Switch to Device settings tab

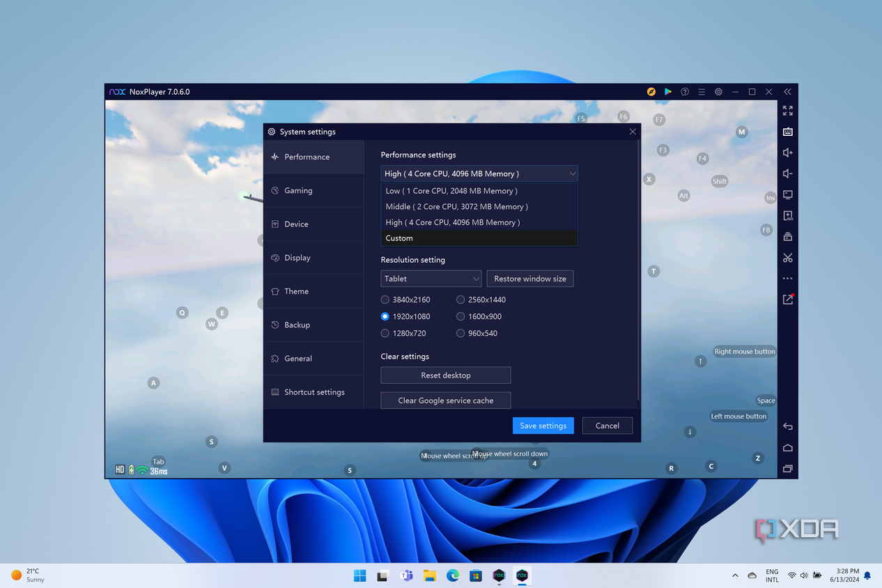point(314,224)
